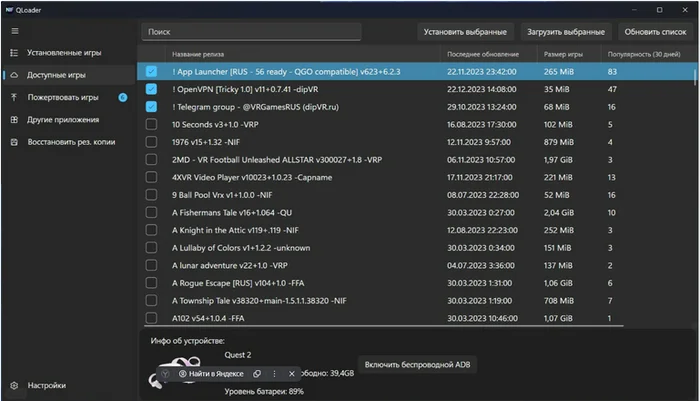Check the 4XVR Video Player checkbox
Screen dimensions: 700x401
tap(151, 177)
